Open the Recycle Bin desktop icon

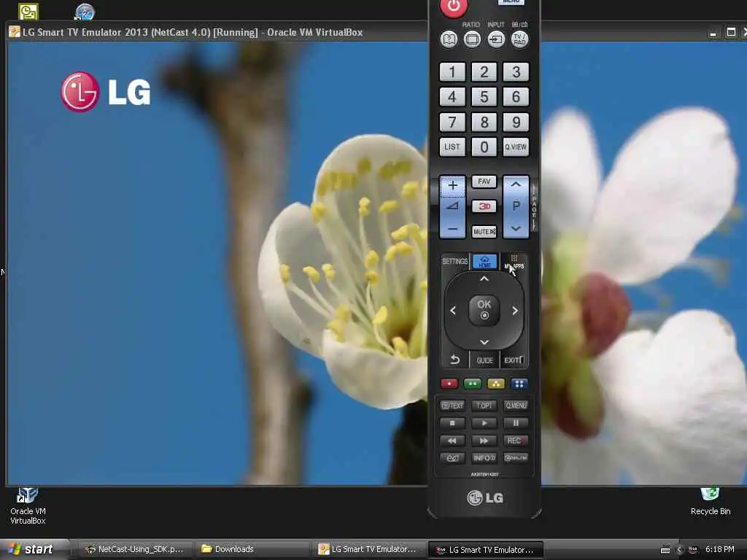pyautogui.click(x=710, y=502)
